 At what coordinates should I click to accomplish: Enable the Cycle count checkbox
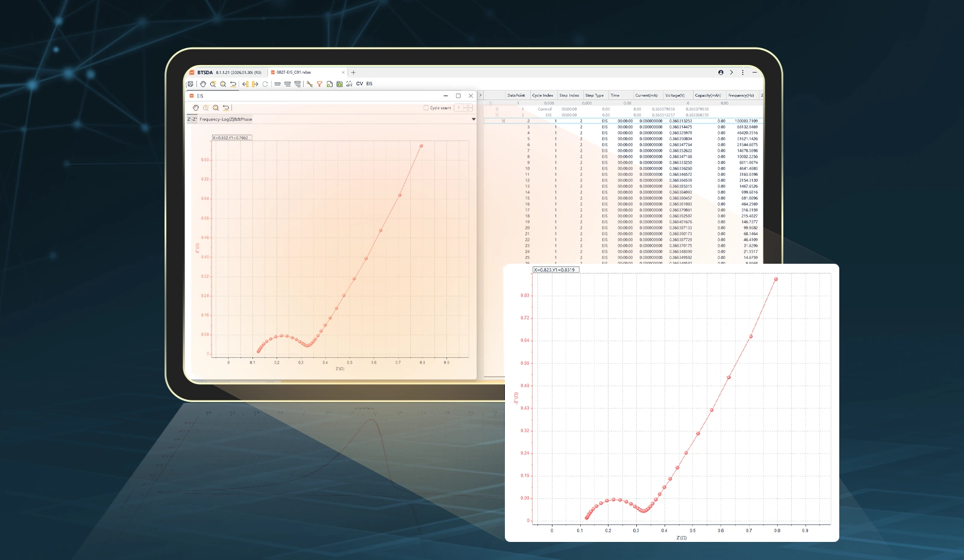pyautogui.click(x=426, y=108)
